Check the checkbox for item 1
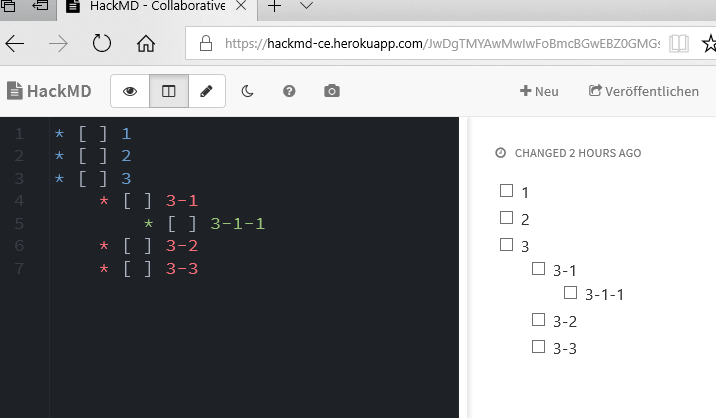The width and height of the screenshot is (716, 418). (506, 190)
